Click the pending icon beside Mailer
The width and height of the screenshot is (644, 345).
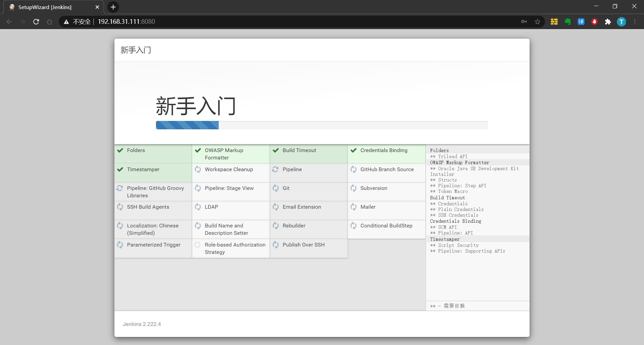click(x=354, y=207)
